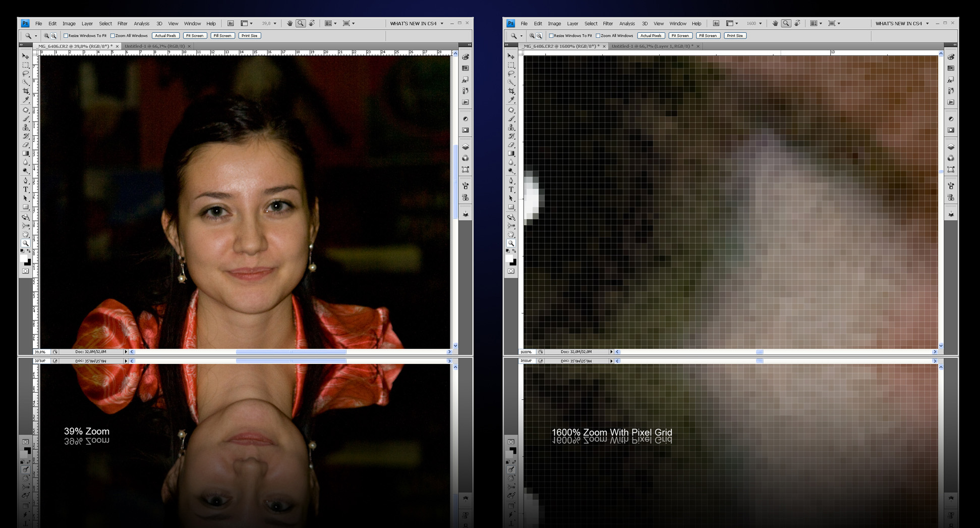The image size is (980, 528).
Task: Launch Bridge from the right window's bar
Action: (x=716, y=23)
